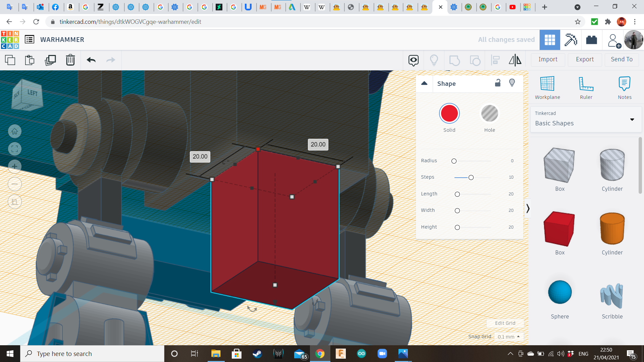Open the Mirror tool
644x362 pixels.
[x=515, y=60]
